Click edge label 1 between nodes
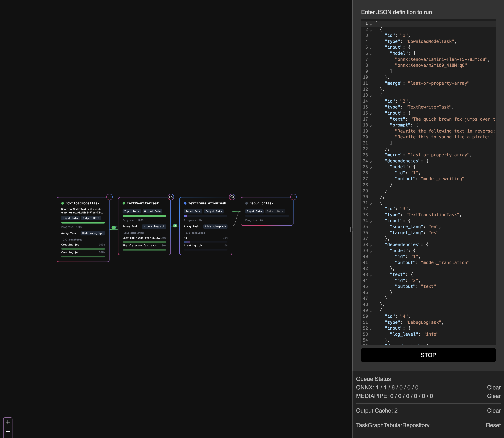This screenshot has width=504, height=438. tap(114, 227)
